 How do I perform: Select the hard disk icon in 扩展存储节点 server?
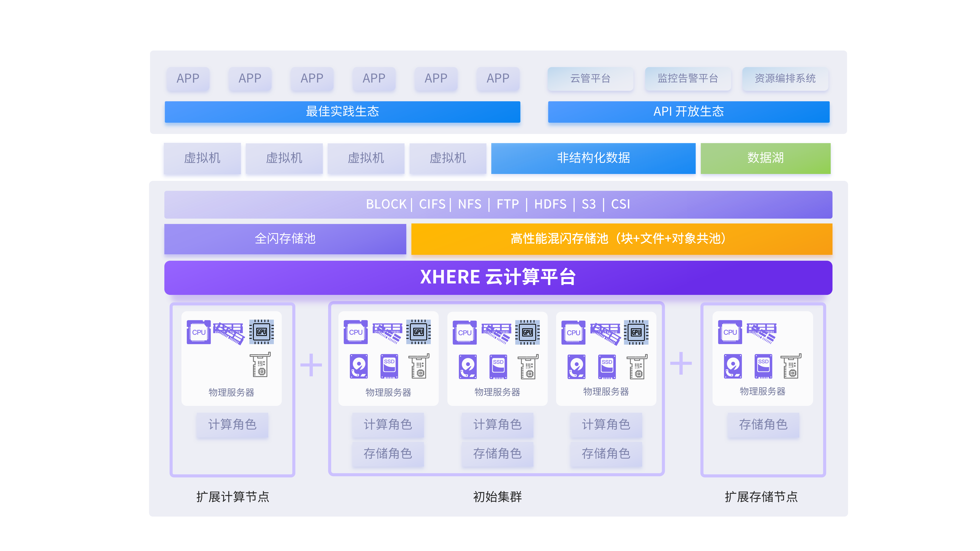tap(733, 366)
